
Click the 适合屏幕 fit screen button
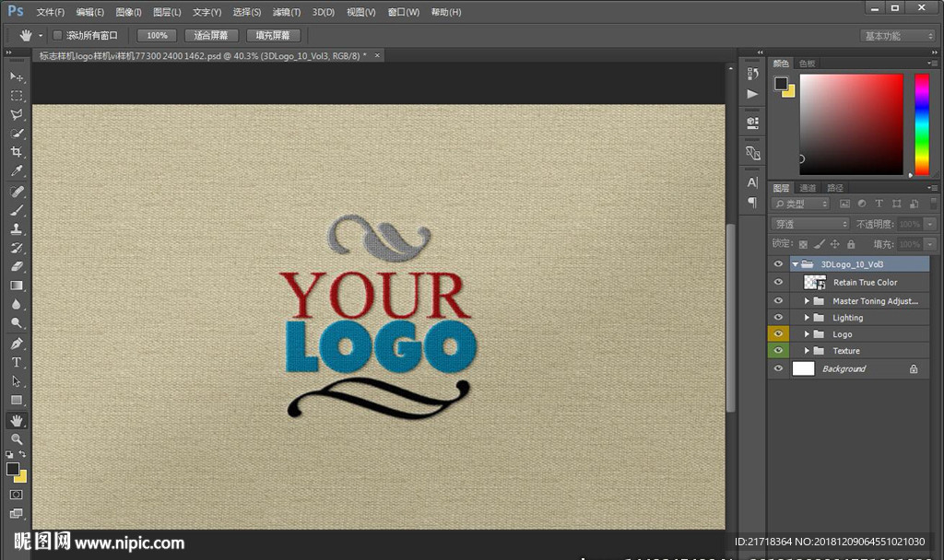[x=211, y=36]
